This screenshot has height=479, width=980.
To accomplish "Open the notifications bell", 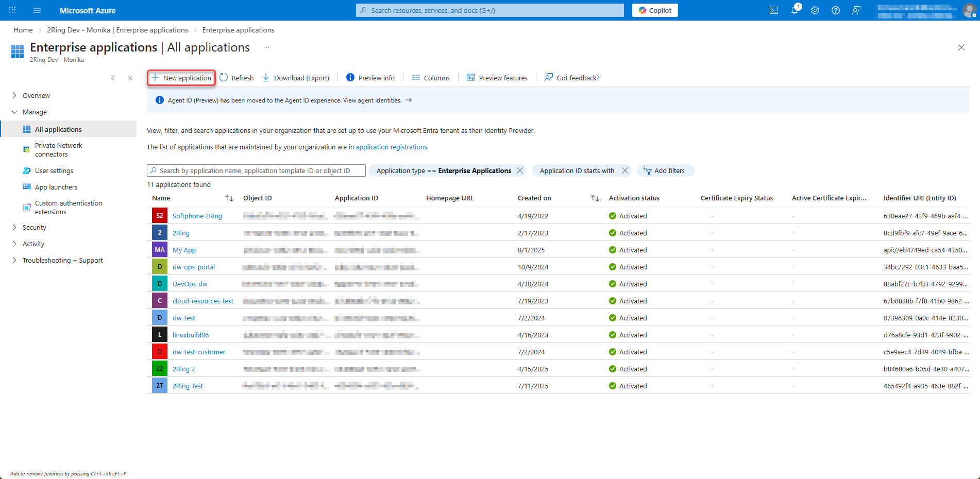I will click(x=795, y=10).
